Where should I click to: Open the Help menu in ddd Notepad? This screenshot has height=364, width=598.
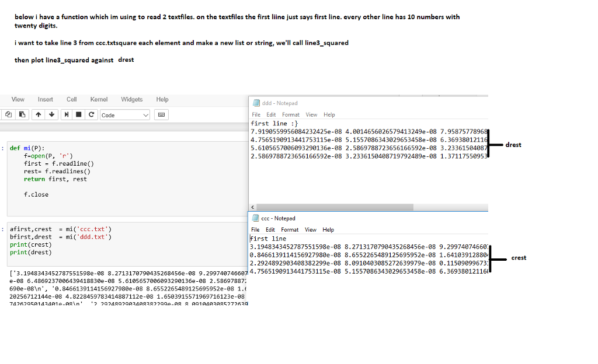(x=329, y=114)
